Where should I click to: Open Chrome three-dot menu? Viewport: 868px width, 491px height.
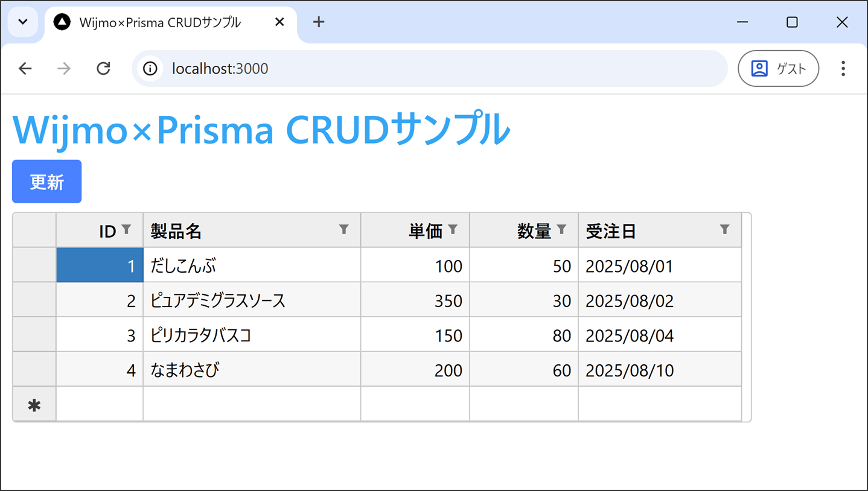[x=843, y=68]
